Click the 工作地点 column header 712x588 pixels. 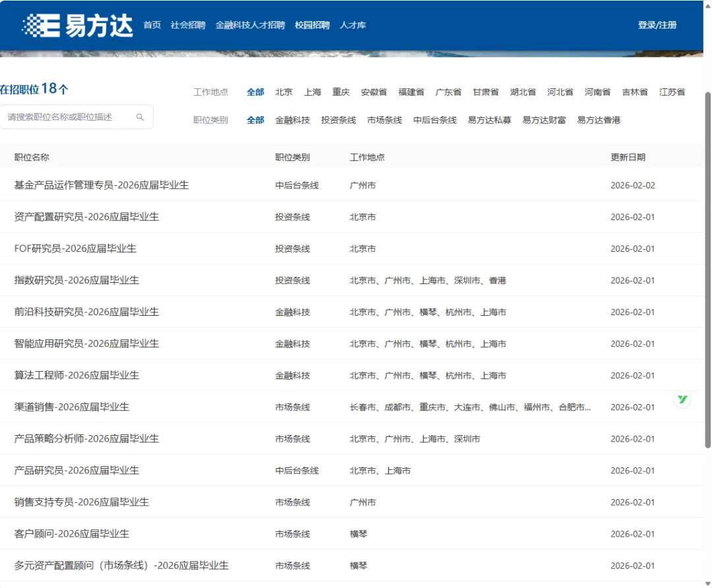pos(367,157)
